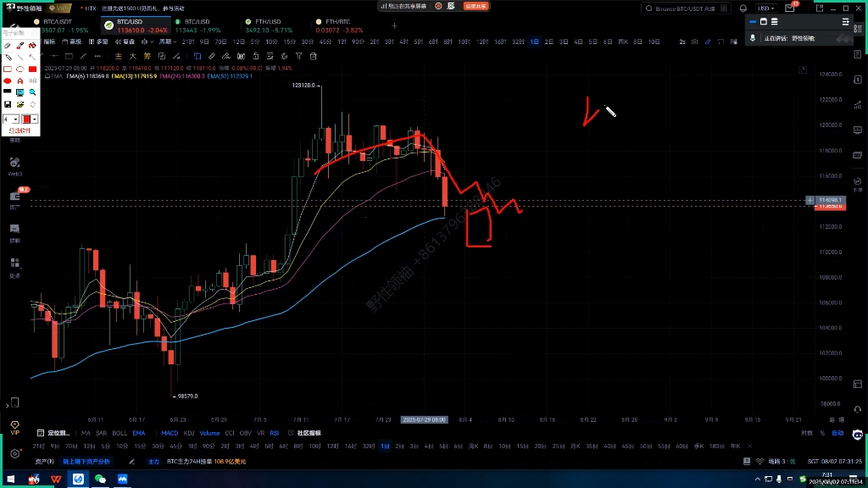Open WeChat from the taskbar
Screen dimensions: 868x488
pos(100,479)
